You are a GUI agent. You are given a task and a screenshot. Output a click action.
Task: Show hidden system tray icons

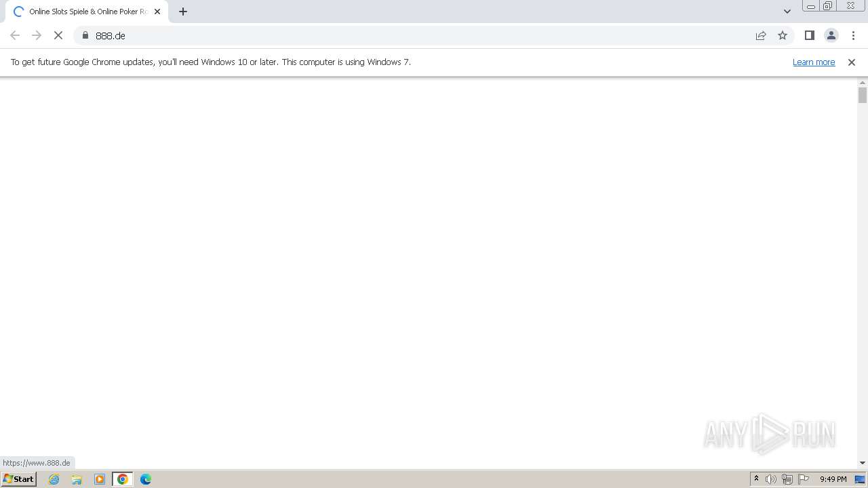point(756,479)
